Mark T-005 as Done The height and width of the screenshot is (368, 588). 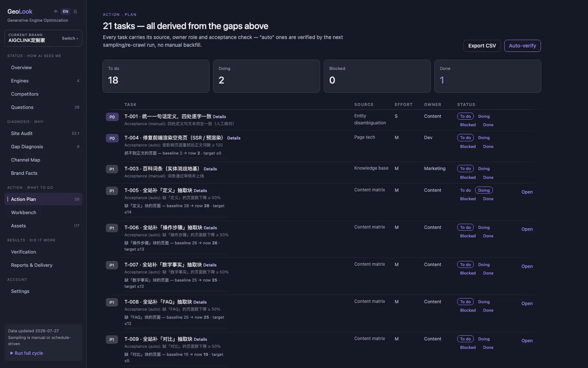[488, 199]
